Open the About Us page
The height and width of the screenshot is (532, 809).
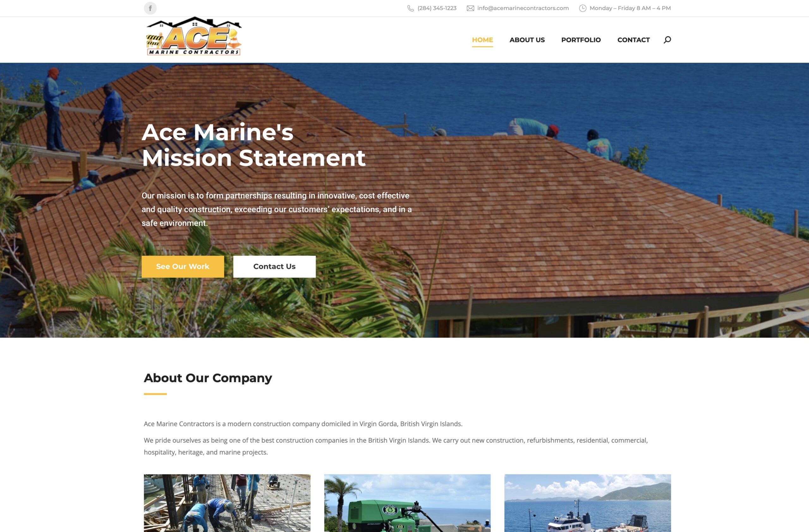point(527,40)
